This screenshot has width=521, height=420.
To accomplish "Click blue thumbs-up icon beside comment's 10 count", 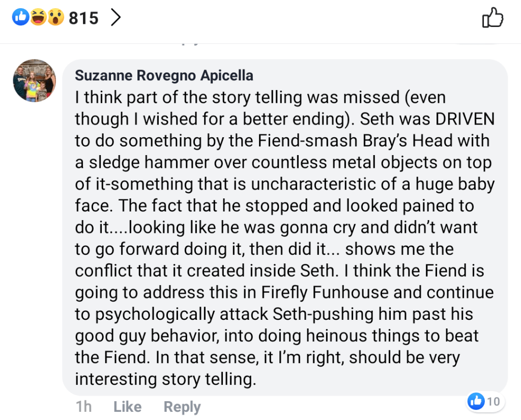I will pyautogui.click(x=476, y=402).
